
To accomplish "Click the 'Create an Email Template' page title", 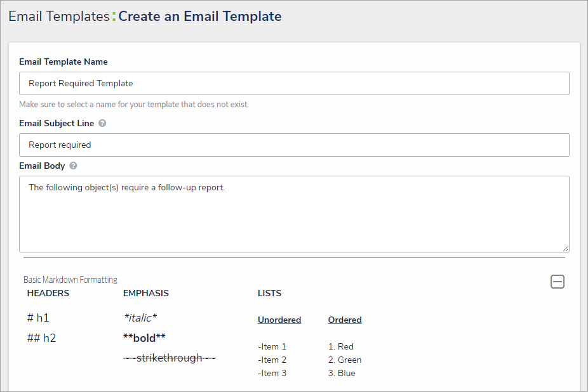I will [200, 16].
